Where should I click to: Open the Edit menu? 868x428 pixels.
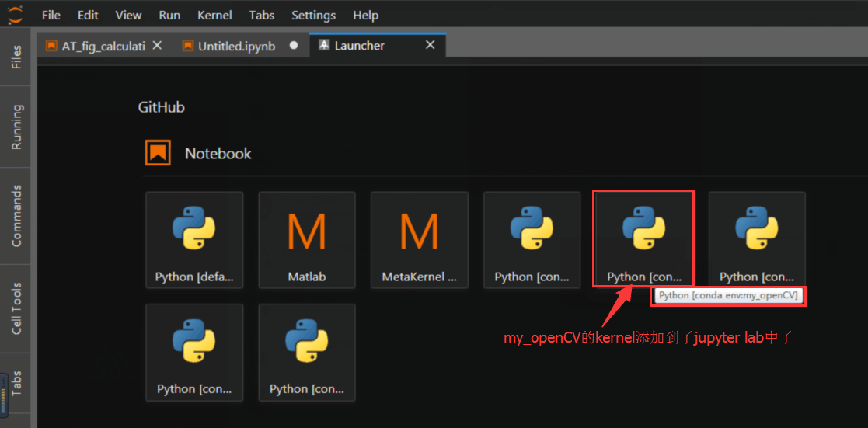(x=88, y=16)
